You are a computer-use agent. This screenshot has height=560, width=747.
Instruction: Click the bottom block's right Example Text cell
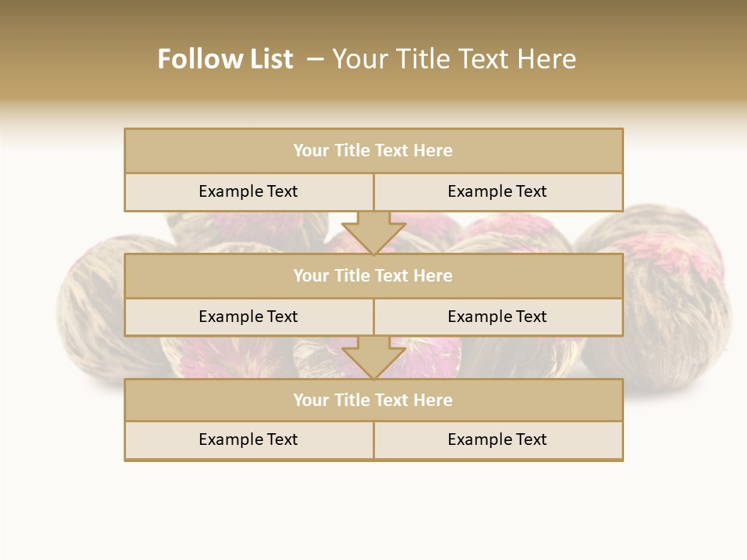pyautogui.click(x=497, y=440)
